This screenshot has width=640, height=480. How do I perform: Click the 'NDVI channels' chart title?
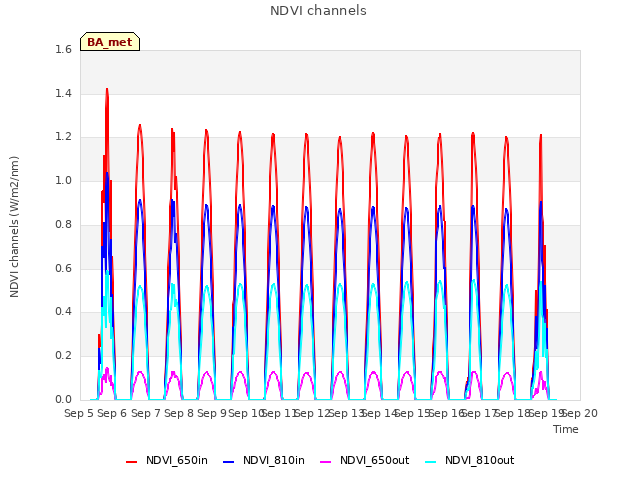pos(318,11)
